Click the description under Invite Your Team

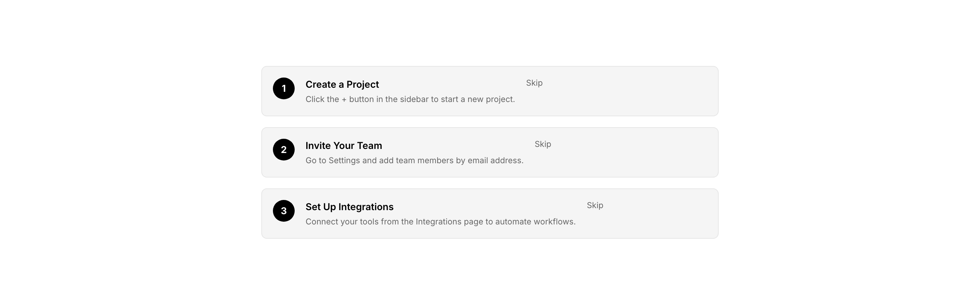pyautogui.click(x=414, y=161)
